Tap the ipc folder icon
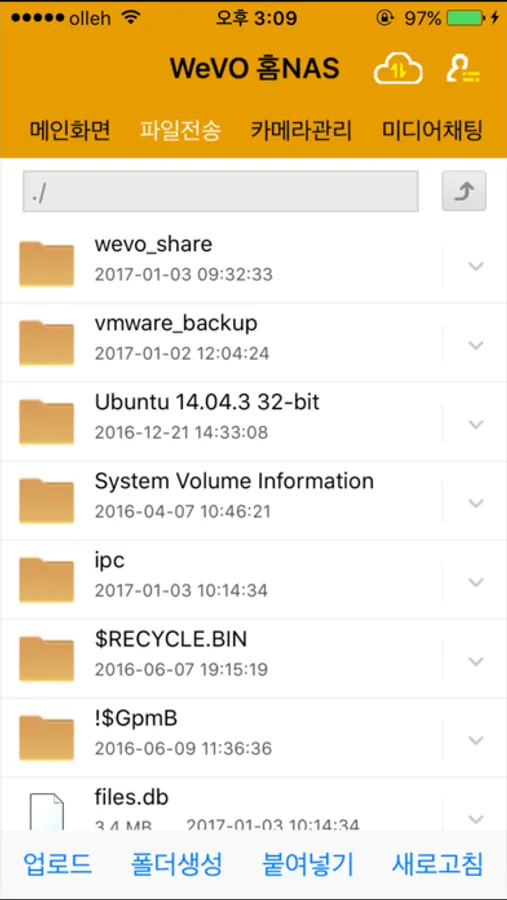This screenshot has height=900, width=507. (47, 581)
